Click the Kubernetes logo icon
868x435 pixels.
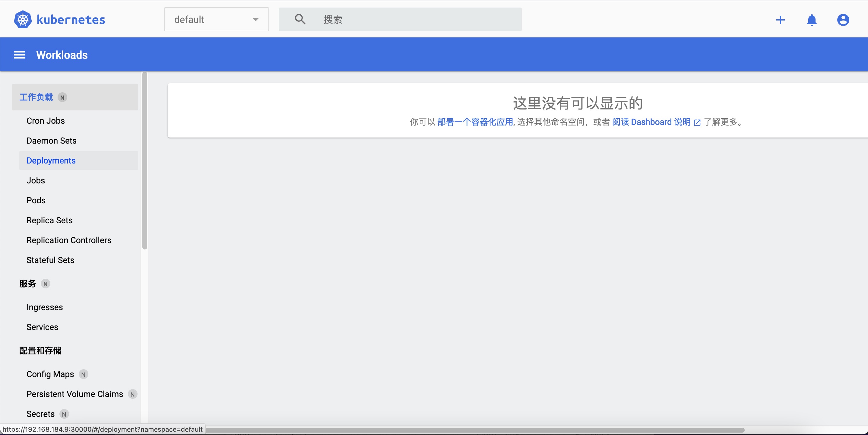(x=23, y=19)
